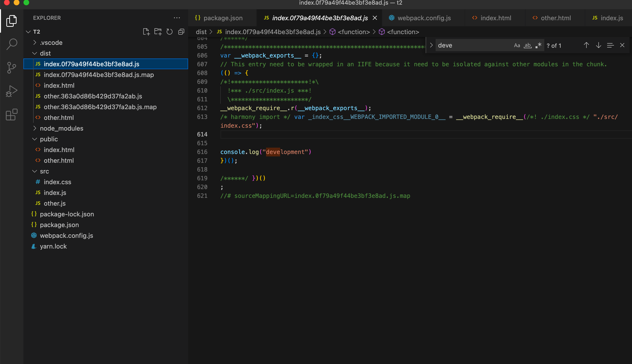Open the Extensions view
This screenshot has width=632, height=364.
pyautogui.click(x=11, y=115)
